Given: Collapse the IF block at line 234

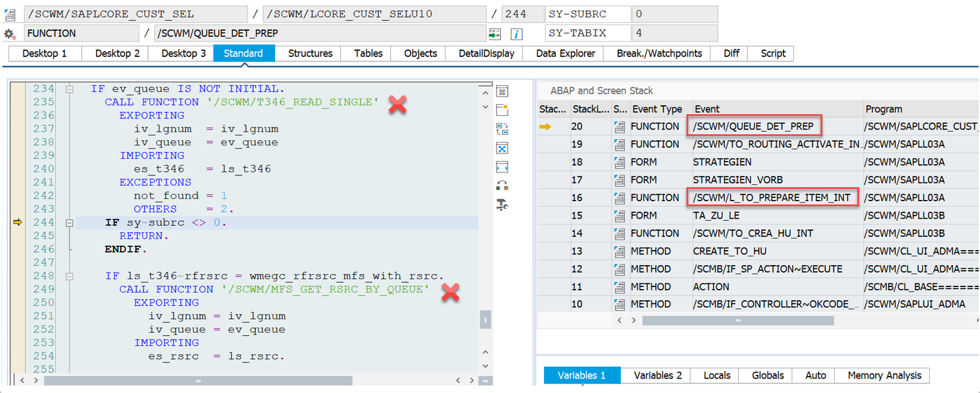Looking at the screenshot, I should 70,90.
